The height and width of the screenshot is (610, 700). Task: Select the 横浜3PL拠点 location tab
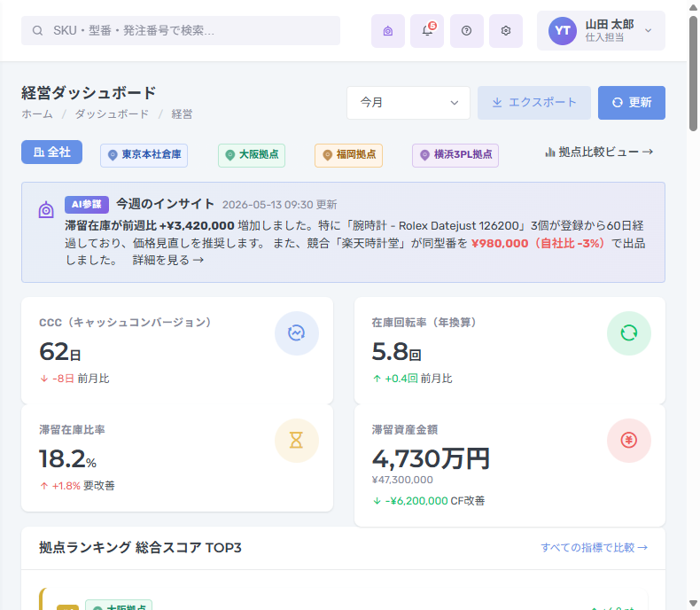[x=455, y=155]
